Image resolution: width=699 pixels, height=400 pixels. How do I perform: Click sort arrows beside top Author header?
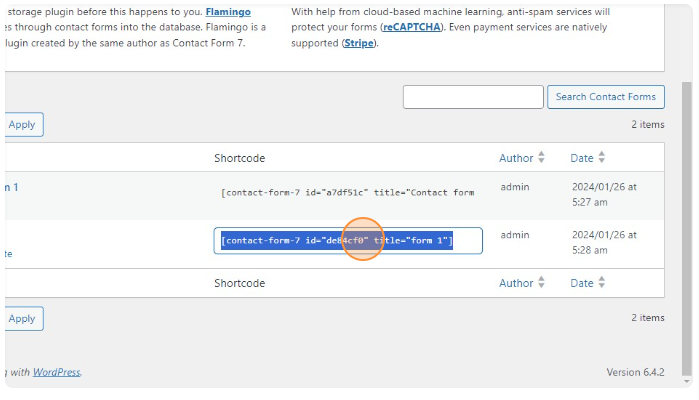tap(541, 158)
